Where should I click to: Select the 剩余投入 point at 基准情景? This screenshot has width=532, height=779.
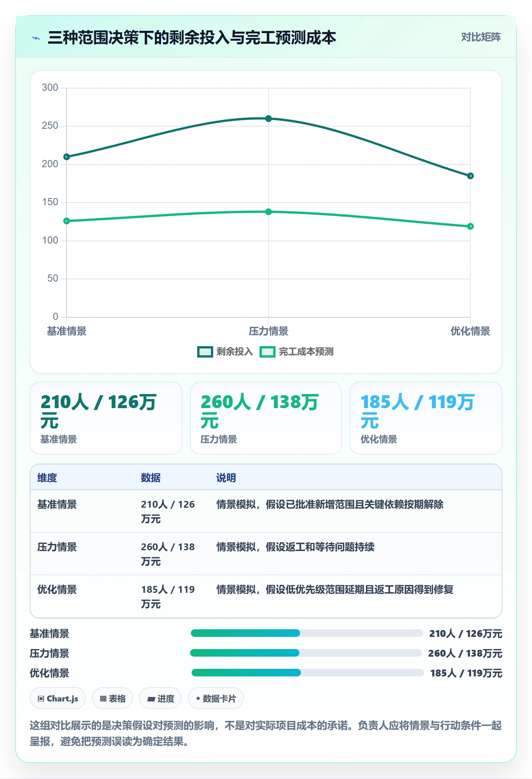point(66,157)
